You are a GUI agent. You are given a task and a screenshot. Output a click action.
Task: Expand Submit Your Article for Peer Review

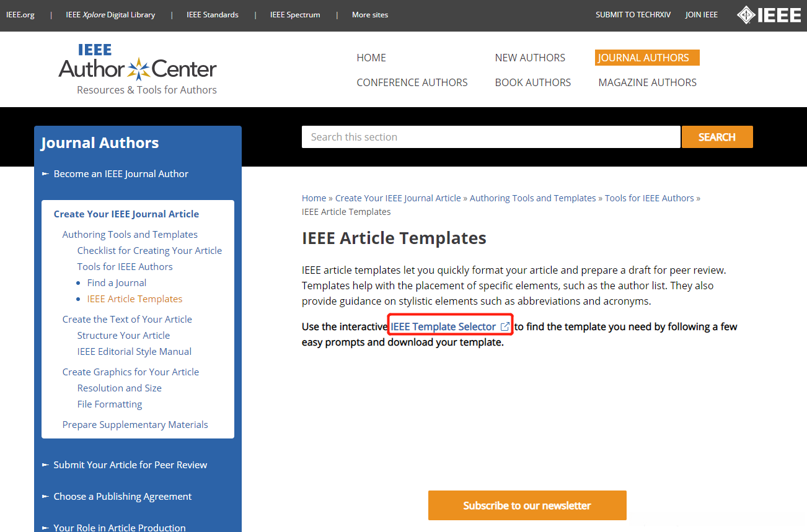pyautogui.click(x=130, y=465)
